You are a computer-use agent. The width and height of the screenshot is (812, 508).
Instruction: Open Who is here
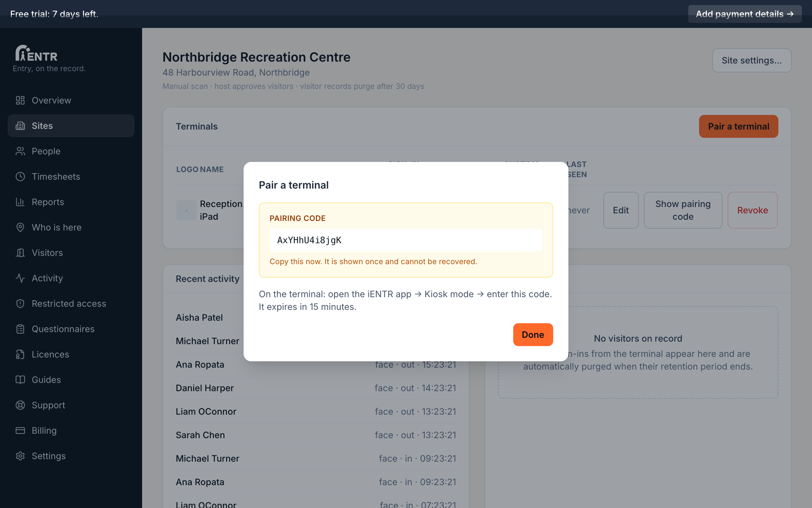pyautogui.click(x=71, y=227)
